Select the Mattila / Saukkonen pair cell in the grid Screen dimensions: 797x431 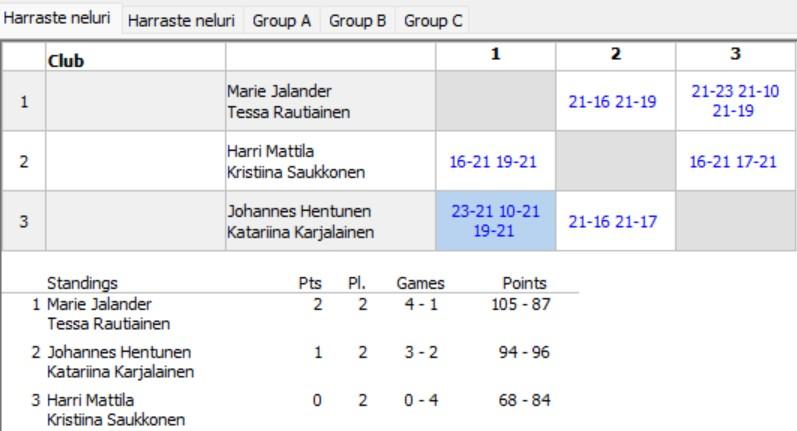(330, 162)
